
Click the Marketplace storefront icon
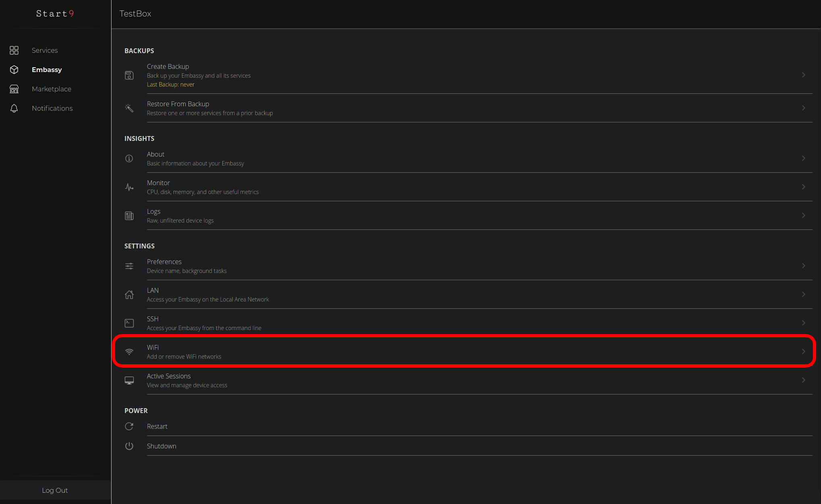14,89
